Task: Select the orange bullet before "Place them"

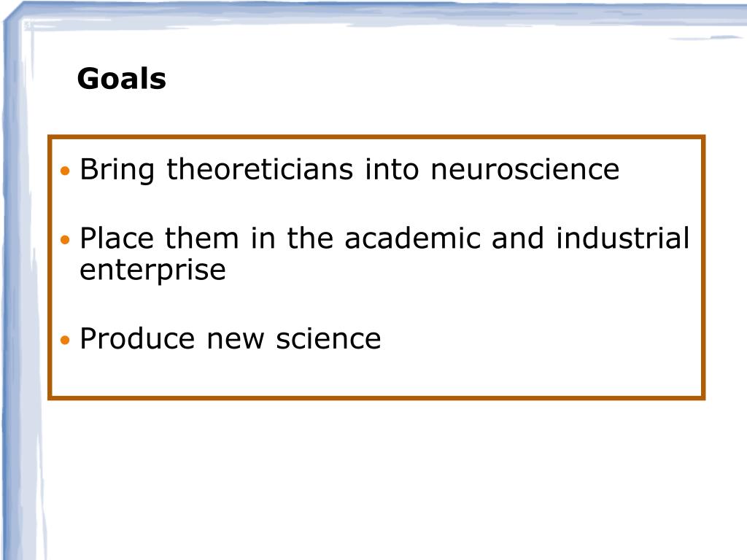Action: pyautogui.click(x=65, y=239)
